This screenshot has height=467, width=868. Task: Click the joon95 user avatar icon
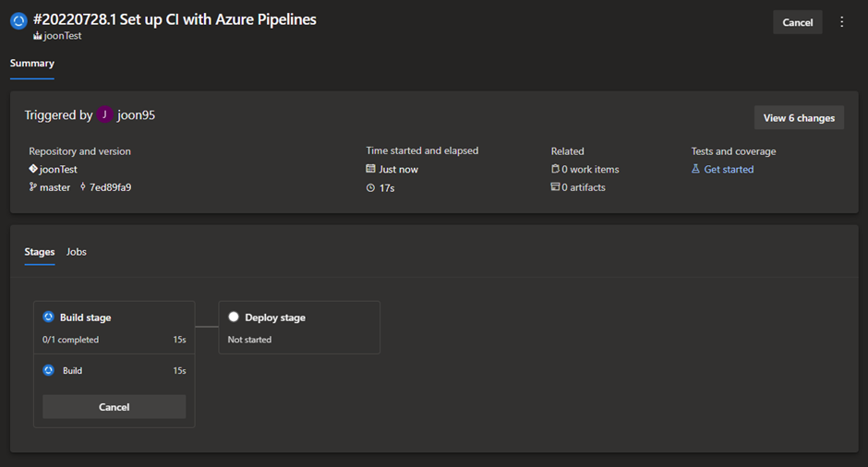[104, 115]
